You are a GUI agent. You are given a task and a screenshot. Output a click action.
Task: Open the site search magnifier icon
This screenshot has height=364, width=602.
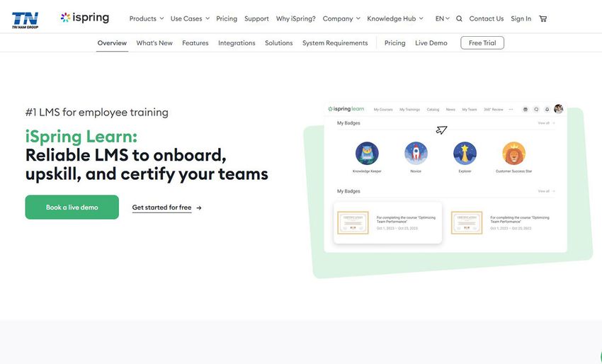459,18
